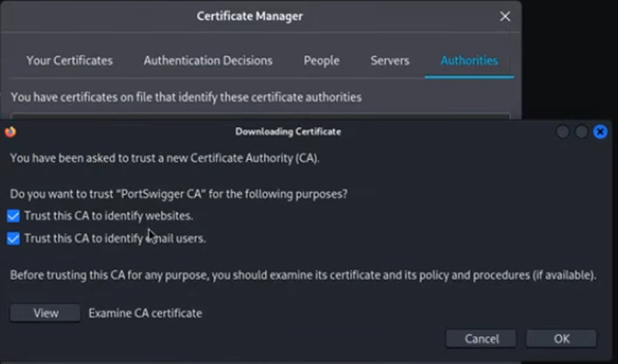Click the 'Downloading Certificate' title text

point(288,132)
